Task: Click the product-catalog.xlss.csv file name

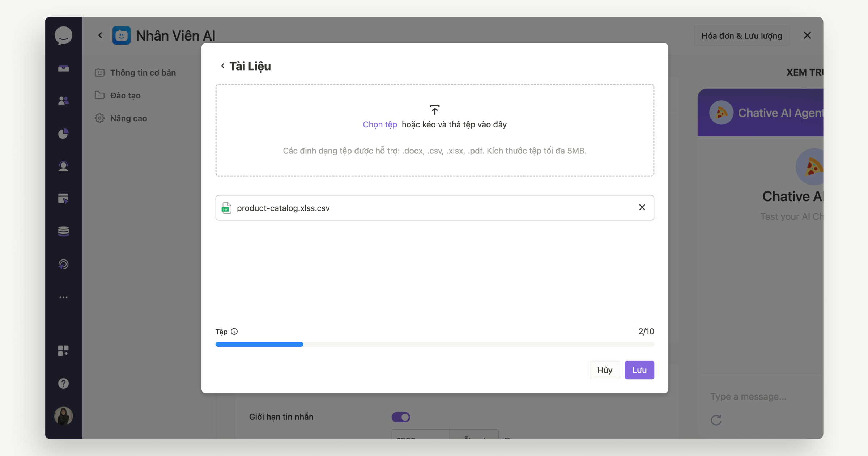Action: coord(283,208)
